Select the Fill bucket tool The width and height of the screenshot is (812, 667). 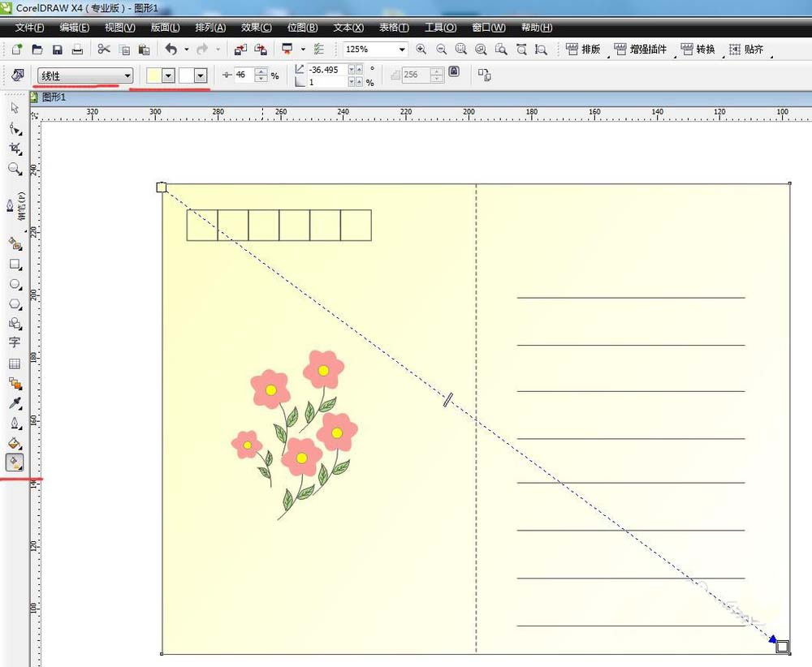(x=15, y=443)
